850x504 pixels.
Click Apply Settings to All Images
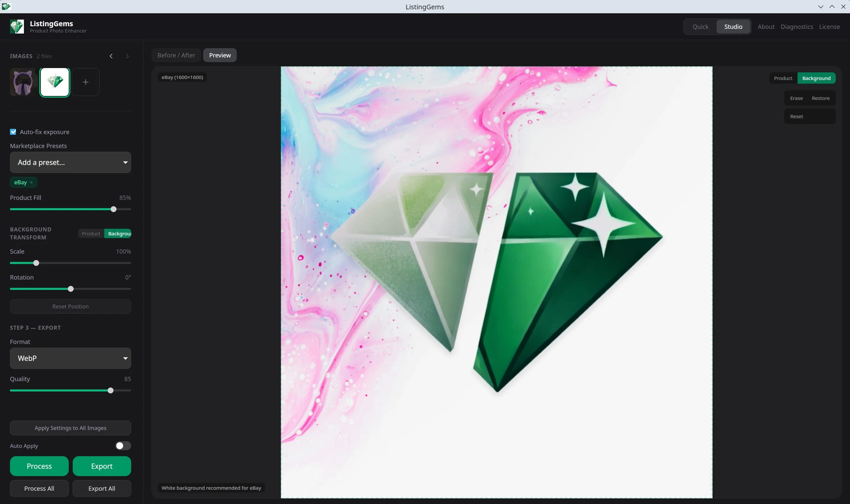(x=70, y=428)
